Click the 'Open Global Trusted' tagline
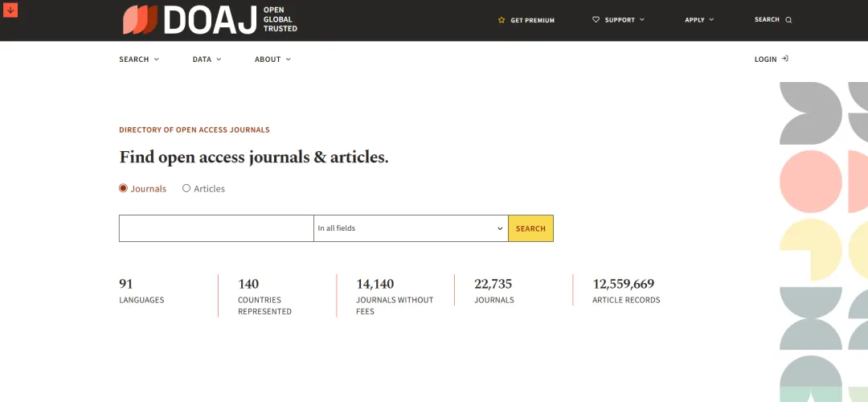The image size is (868, 402). (x=280, y=19)
